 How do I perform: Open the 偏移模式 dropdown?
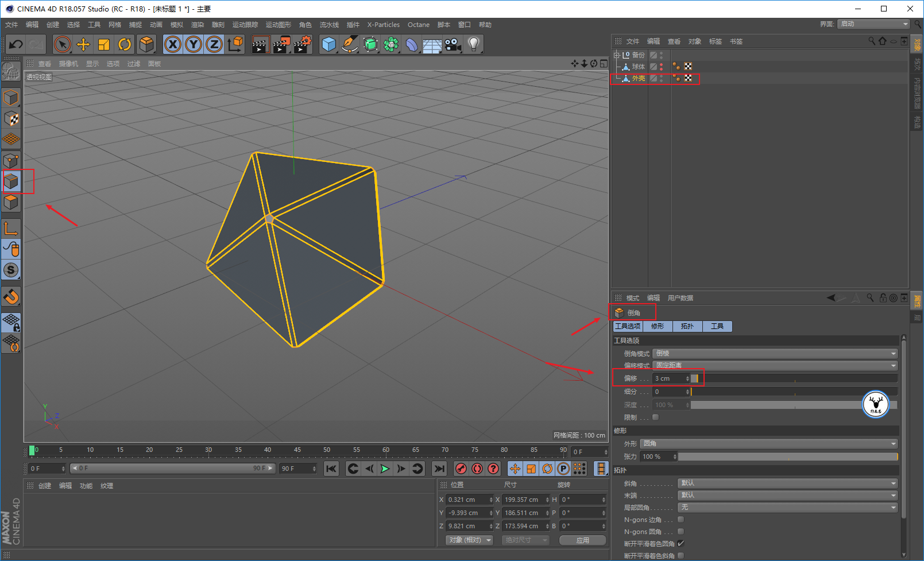(x=775, y=366)
